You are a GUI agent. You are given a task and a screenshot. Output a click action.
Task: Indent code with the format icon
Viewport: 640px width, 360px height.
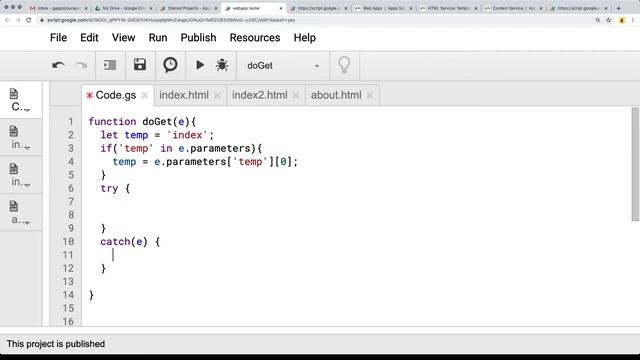coord(110,65)
